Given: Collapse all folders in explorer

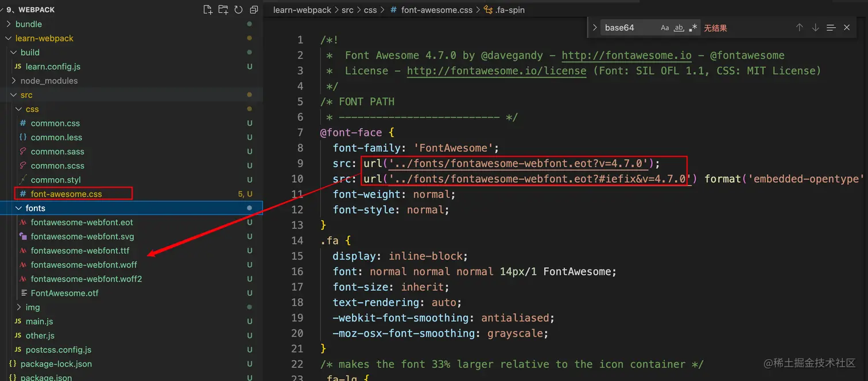Looking at the screenshot, I should 254,10.
